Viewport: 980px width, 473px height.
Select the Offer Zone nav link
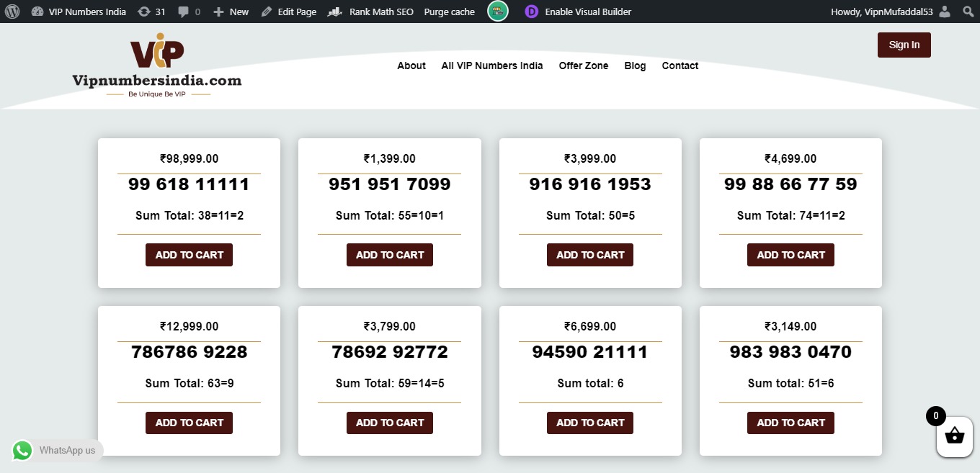[584, 66]
